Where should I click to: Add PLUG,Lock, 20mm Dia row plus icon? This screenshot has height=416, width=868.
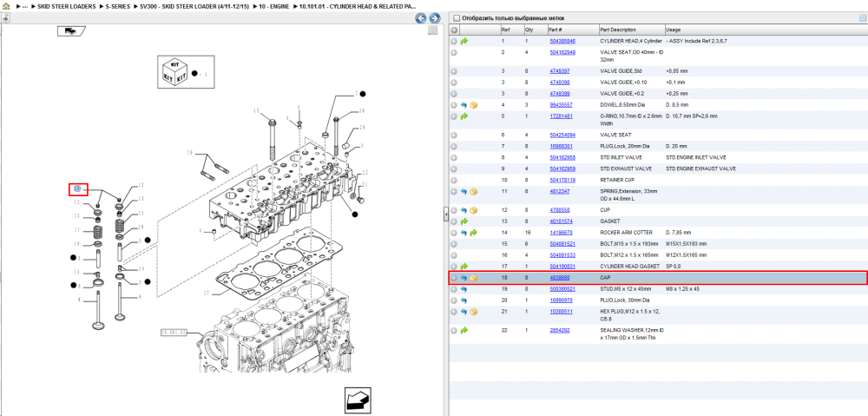[x=454, y=146]
